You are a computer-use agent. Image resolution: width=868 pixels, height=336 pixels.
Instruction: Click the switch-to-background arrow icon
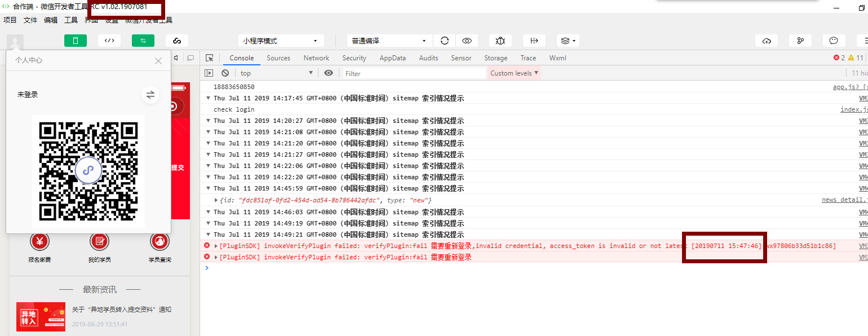click(534, 41)
